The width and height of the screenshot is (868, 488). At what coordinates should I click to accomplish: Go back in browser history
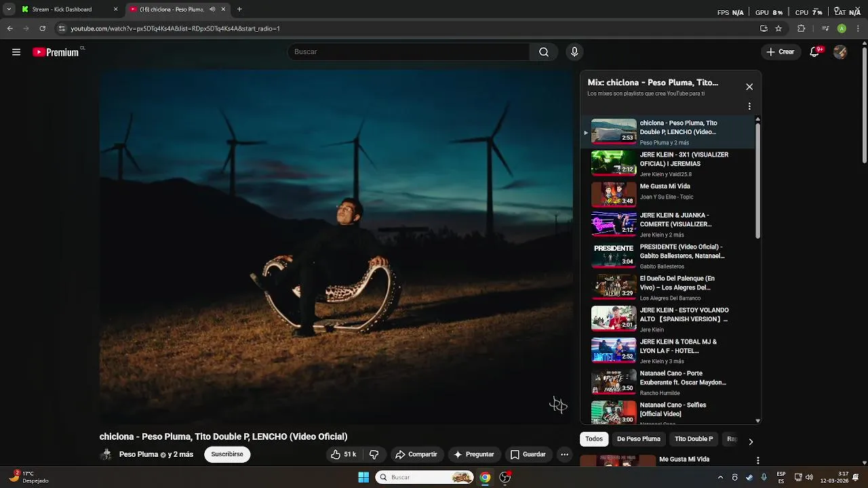(9, 28)
